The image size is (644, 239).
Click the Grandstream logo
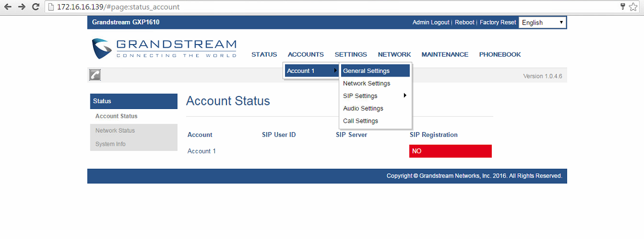(x=164, y=48)
